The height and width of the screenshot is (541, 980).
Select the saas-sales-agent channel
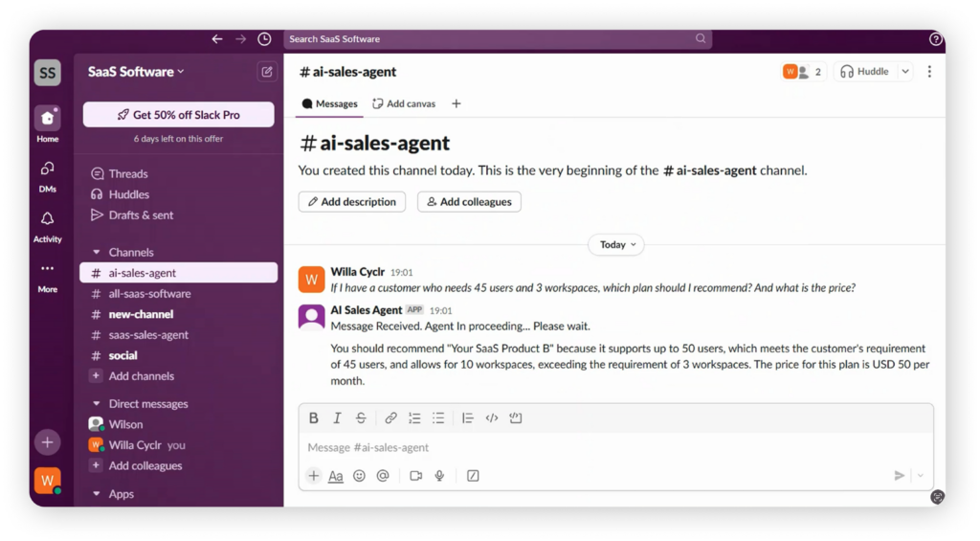point(179,334)
